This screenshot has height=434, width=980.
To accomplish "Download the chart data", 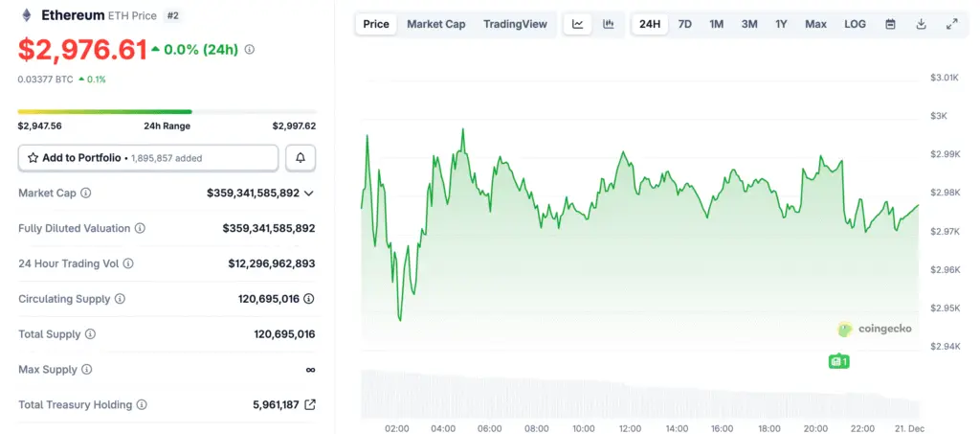I will point(921,24).
